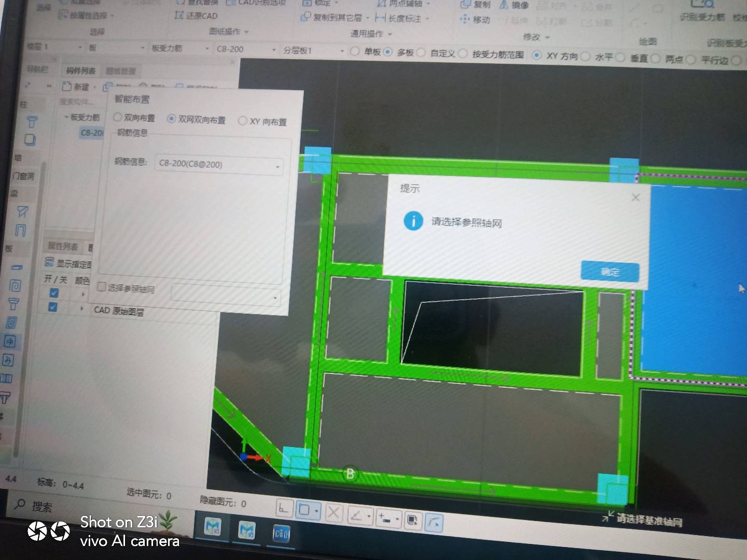Screen dimensions: 747x560
Task: Click the X cross-point status bar icon
Action: [x=334, y=512]
